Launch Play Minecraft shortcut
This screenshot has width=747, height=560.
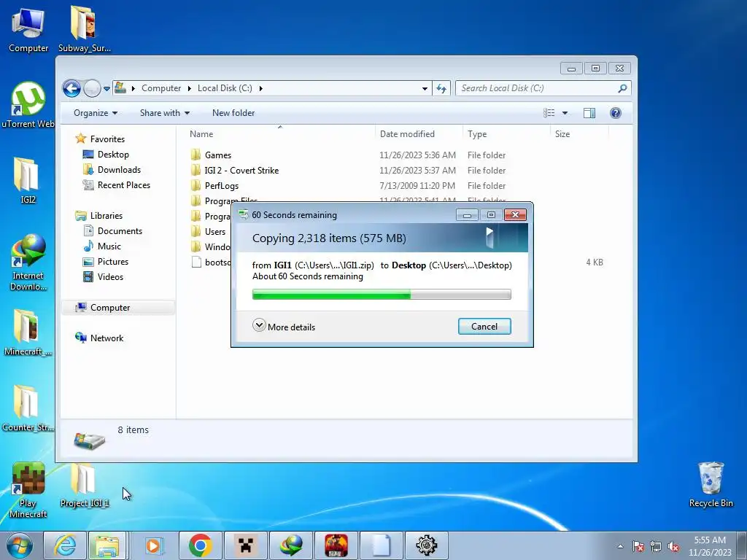28,491
